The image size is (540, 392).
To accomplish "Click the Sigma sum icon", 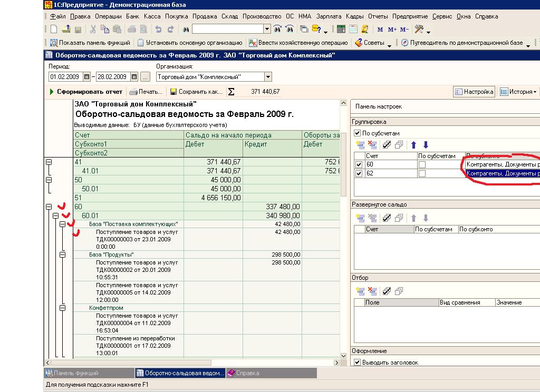I will click(x=232, y=92).
